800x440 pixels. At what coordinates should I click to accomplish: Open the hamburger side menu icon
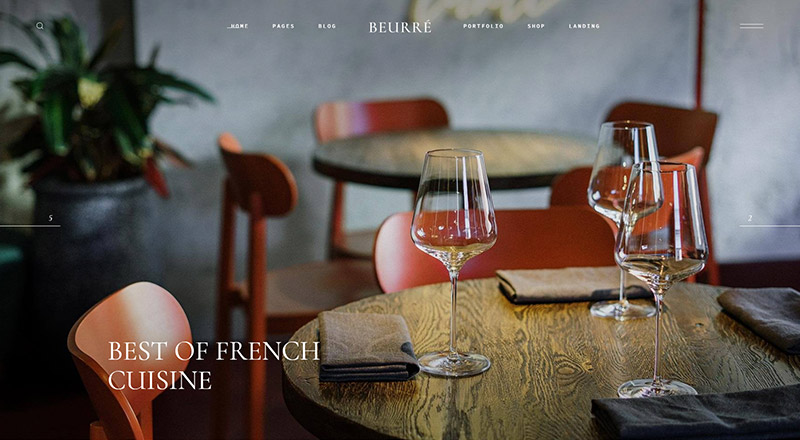[x=752, y=26]
